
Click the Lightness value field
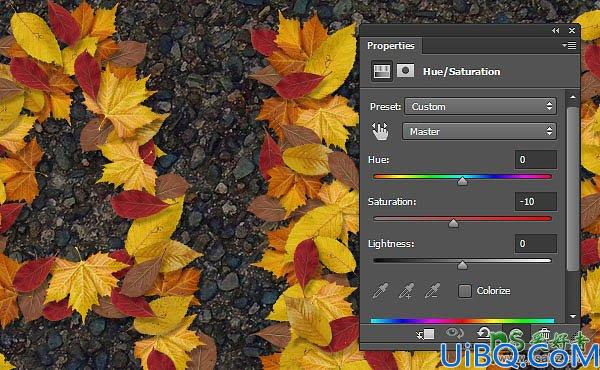click(x=535, y=244)
